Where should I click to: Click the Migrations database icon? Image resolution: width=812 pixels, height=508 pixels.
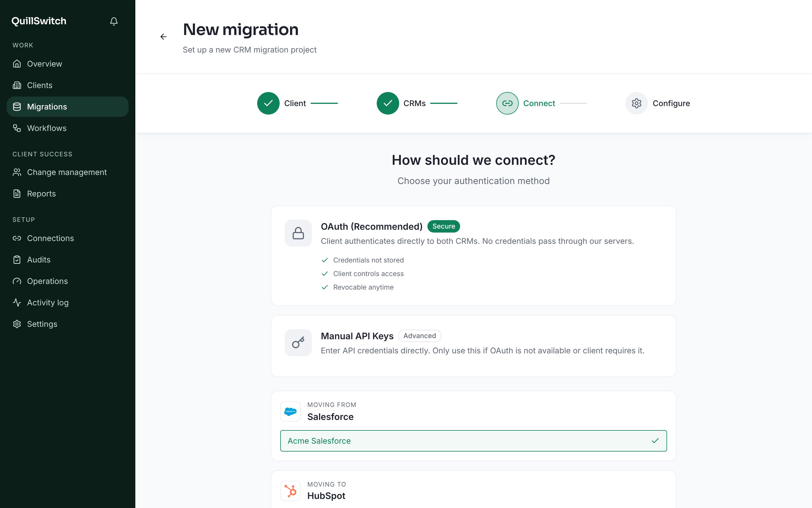coord(17,107)
